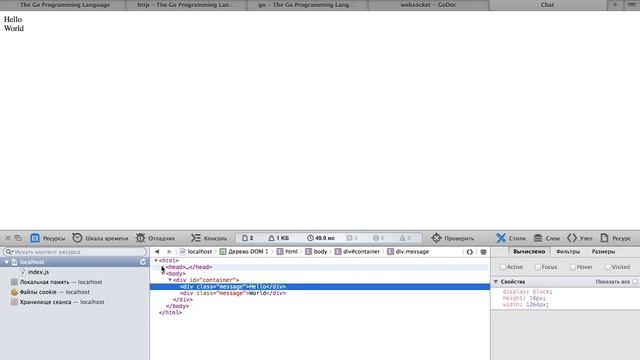
Task: Toggle the compositing borders icon
Action: (x=483, y=252)
